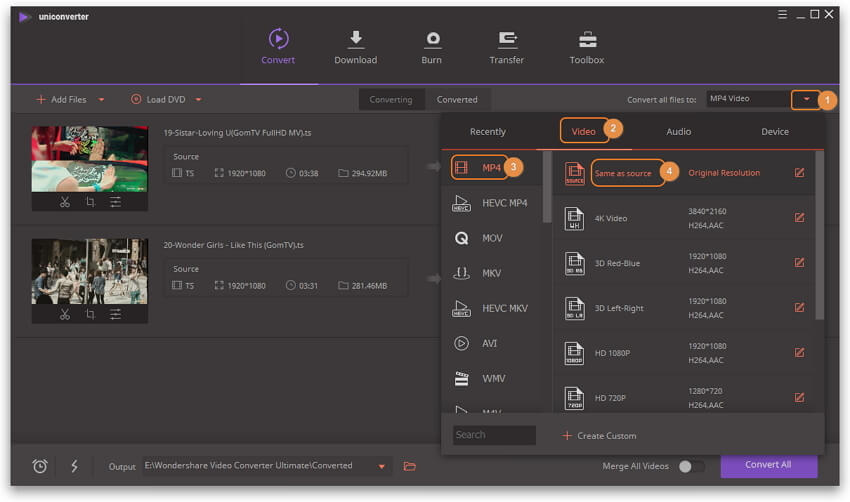Toggle Merge All Videos switch
850x502 pixels.
click(691, 466)
